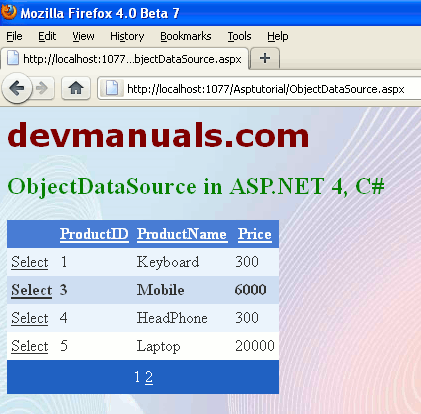Screen dimensions: 421x414
Task: Open the History menu
Action: pyautogui.click(x=127, y=36)
